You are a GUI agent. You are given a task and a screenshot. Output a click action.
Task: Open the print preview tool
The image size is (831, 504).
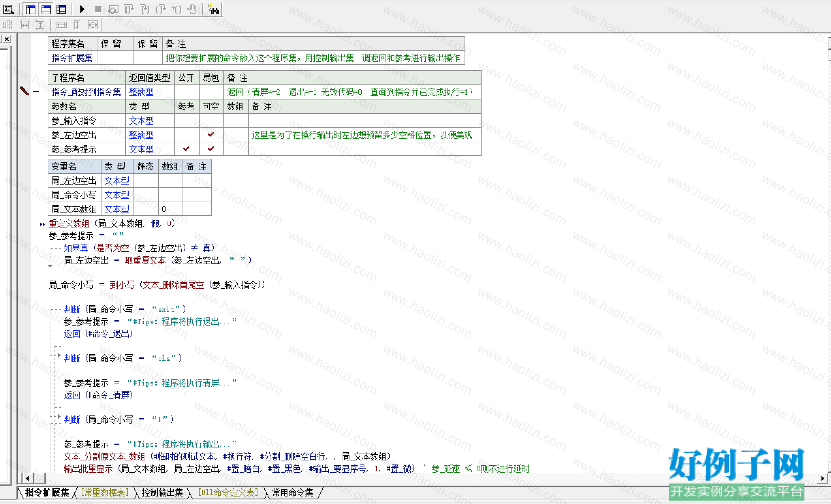(9, 10)
